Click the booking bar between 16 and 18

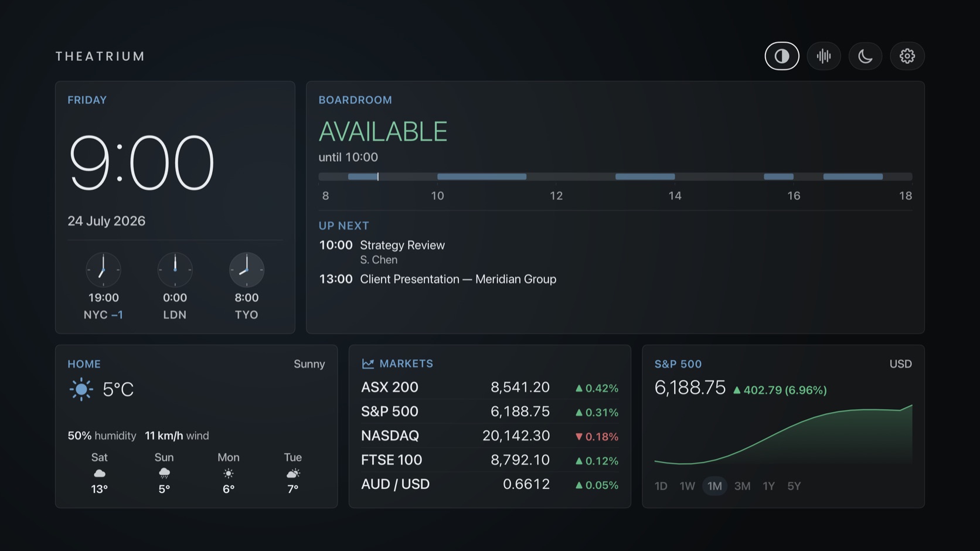point(853,176)
